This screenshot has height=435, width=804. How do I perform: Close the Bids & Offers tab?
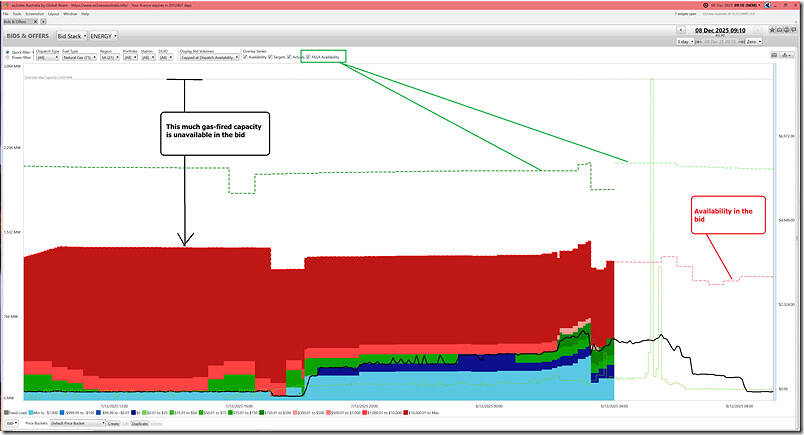click(34, 21)
